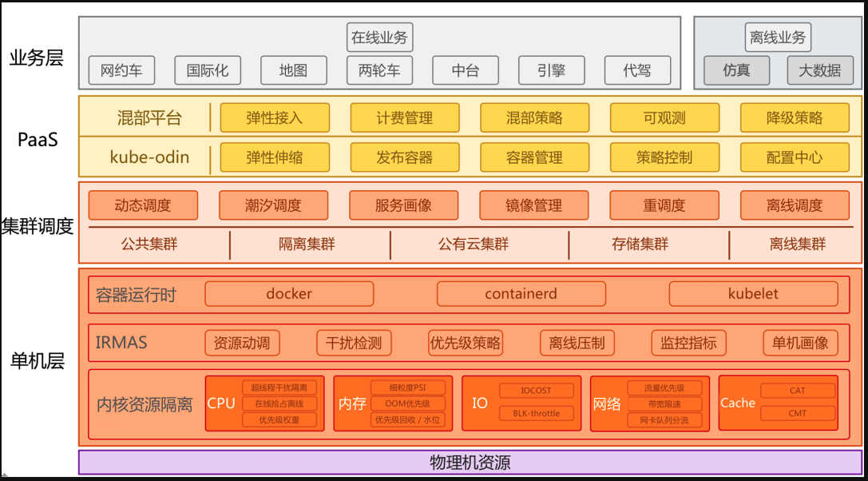Select the 离线集群 label
This screenshot has height=481, width=868.
coord(798,244)
